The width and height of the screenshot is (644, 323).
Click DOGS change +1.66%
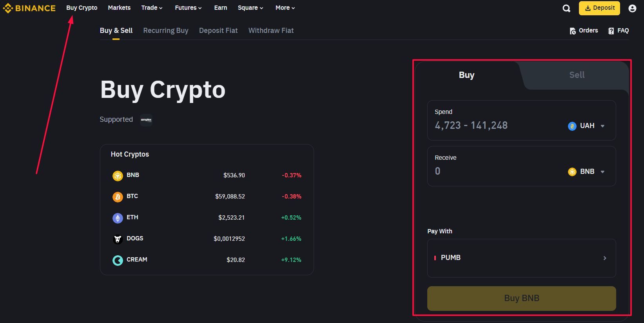pyautogui.click(x=291, y=239)
